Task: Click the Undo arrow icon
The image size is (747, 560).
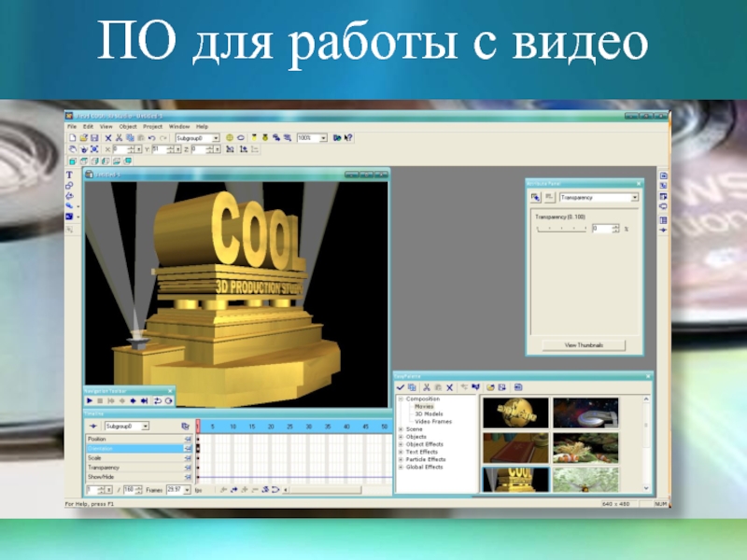Action: pos(152,137)
